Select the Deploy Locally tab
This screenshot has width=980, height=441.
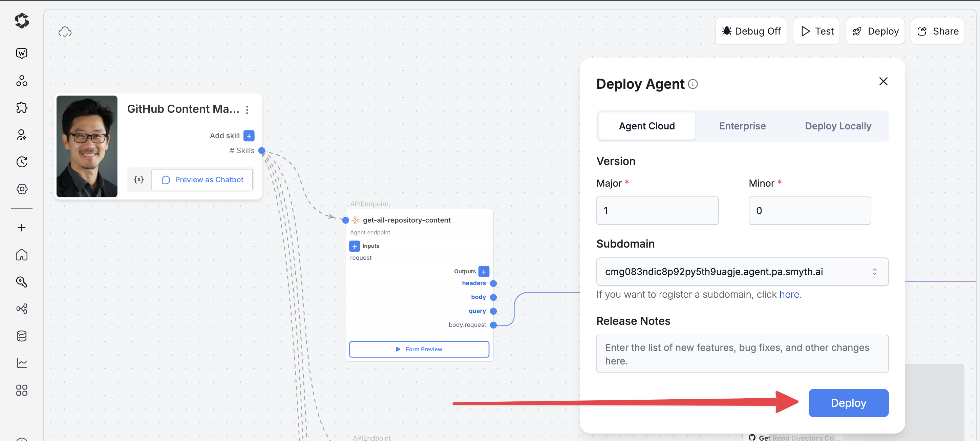pyautogui.click(x=838, y=126)
